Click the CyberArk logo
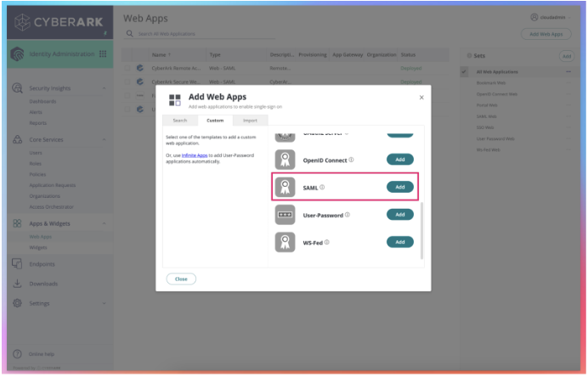Screen dimensions: 588x377 coord(59,22)
